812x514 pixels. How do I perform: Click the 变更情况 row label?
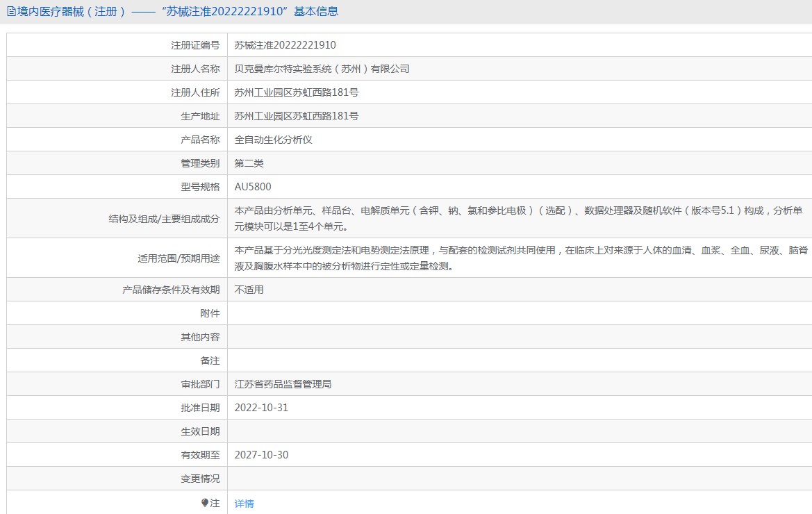point(200,479)
